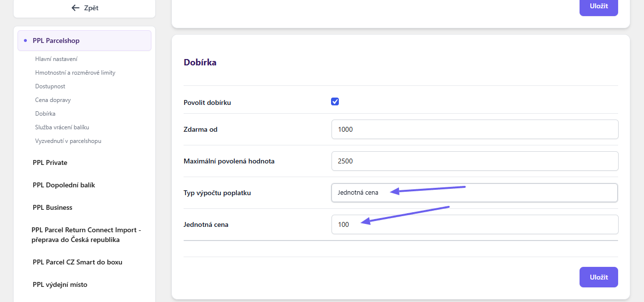Open Hlavní nastavení section link
Screen dimensions: 644x302
[x=56, y=59]
